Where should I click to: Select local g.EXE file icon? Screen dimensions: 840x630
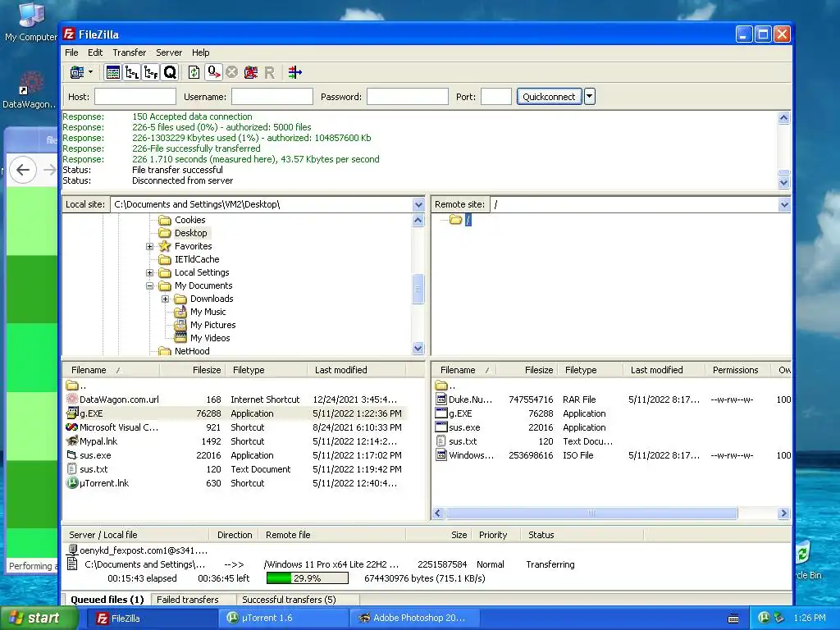[72, 413]
